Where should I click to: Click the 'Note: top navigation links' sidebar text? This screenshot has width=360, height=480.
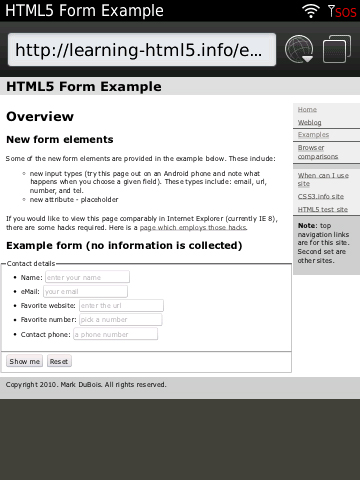pyautogui.click(x=323, y=243)
